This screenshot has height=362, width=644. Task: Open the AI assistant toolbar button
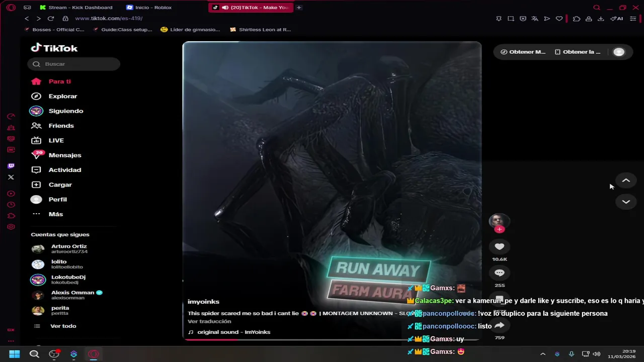click(x=617, y=19)
